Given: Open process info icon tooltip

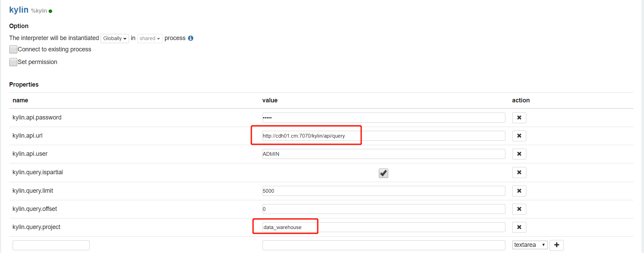Looking at the screenshot, I should click(x=191, y=38).
